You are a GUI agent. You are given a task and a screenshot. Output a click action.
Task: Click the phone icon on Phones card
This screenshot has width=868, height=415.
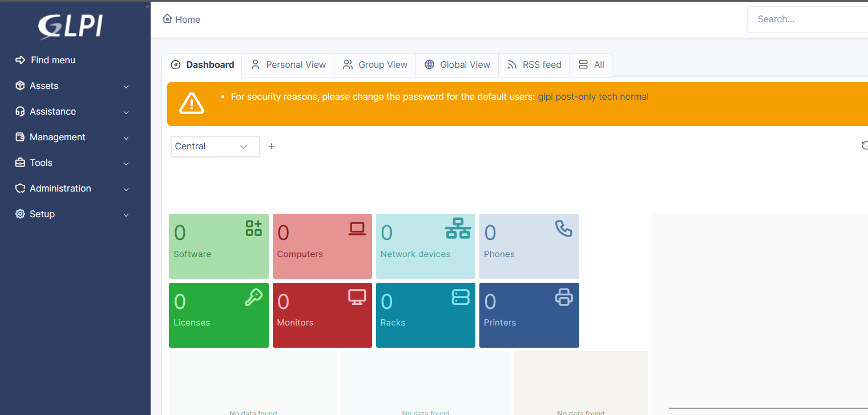coord(563,229)
